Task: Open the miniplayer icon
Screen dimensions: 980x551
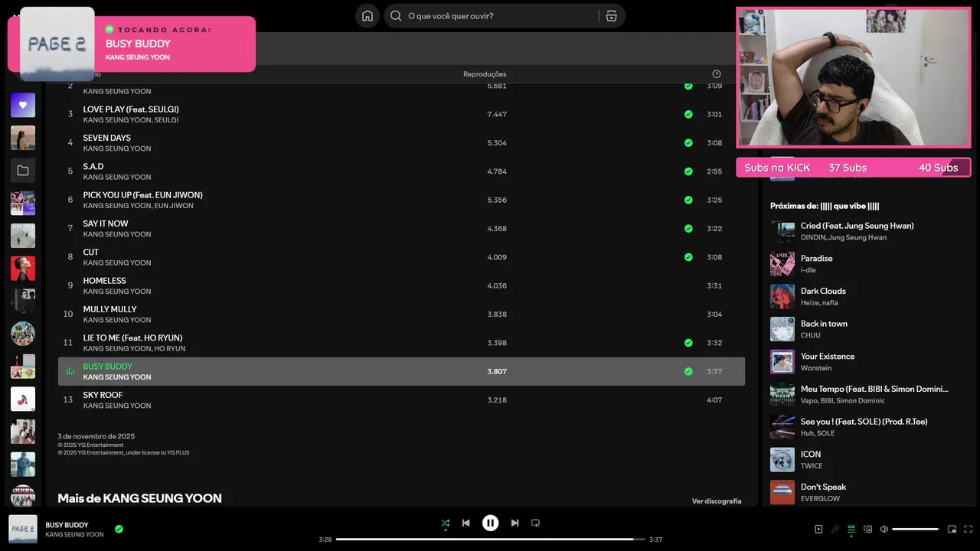Action: pyautogui.click(x=952, y=530)
